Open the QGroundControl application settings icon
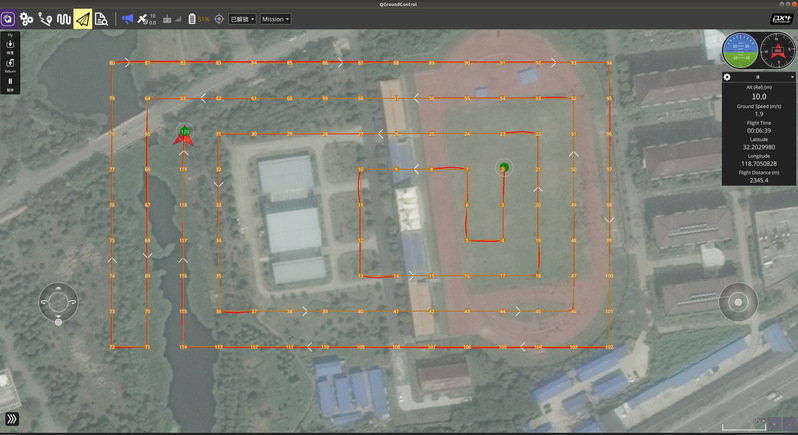The width and height of the screenshot is (798, 435). 9,18
